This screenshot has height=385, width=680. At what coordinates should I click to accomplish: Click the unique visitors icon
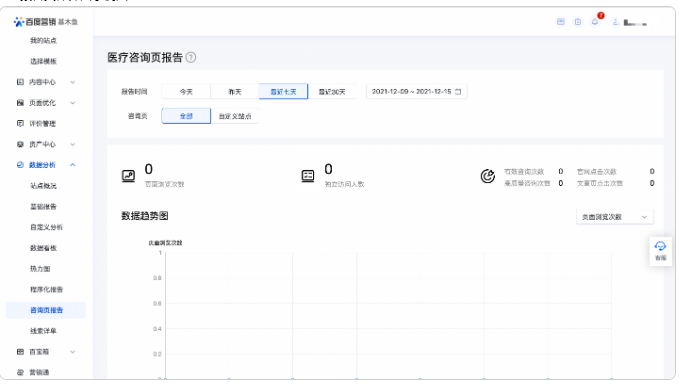click(x=308, y=176)
